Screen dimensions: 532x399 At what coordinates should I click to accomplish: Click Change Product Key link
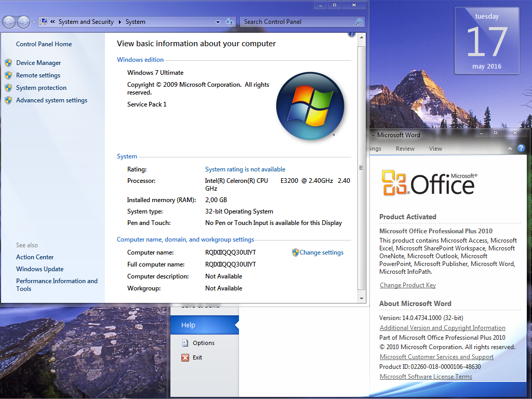coord(408,285)
